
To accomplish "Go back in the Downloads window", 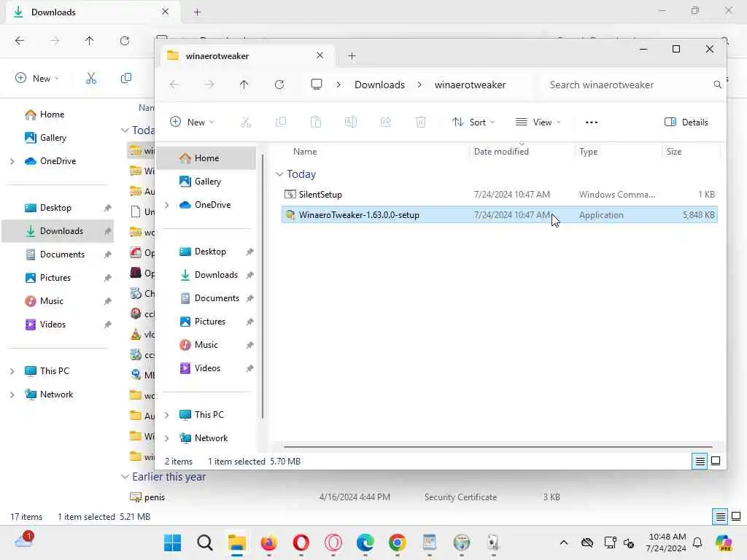I will pos(20,41).
